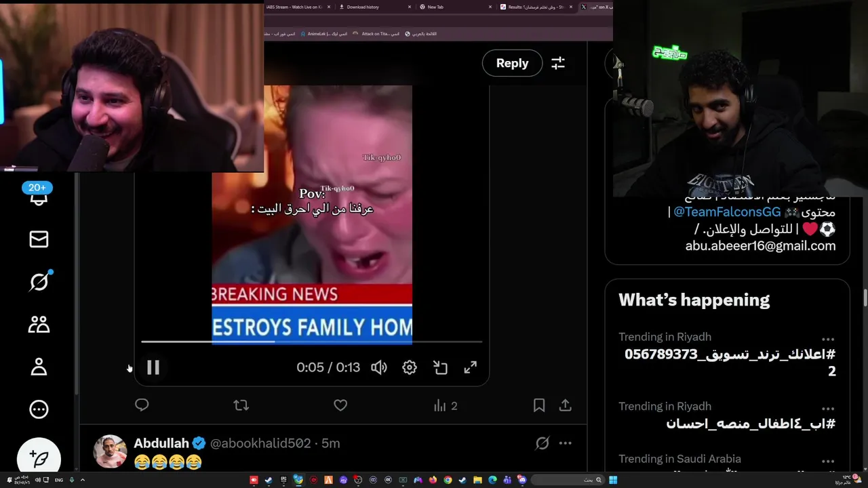The height and width of the screenshot is (488, 868).
Task: Open the @TeamFalconsGG mention link
Action: tap(727, 212)
